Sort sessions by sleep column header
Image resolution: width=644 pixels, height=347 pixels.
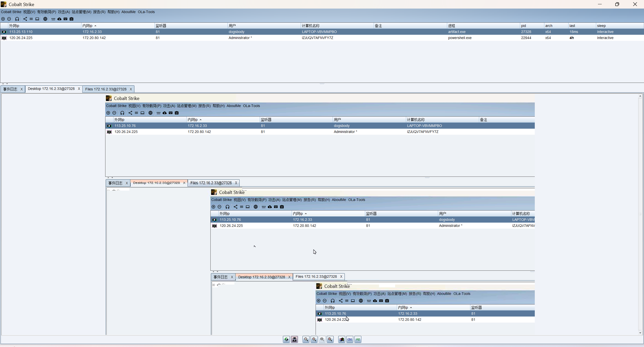click(x=620, y=26)
